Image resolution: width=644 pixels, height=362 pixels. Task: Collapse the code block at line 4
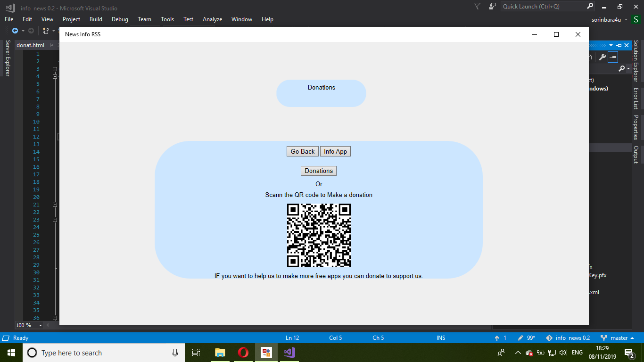tap(55, 76)
